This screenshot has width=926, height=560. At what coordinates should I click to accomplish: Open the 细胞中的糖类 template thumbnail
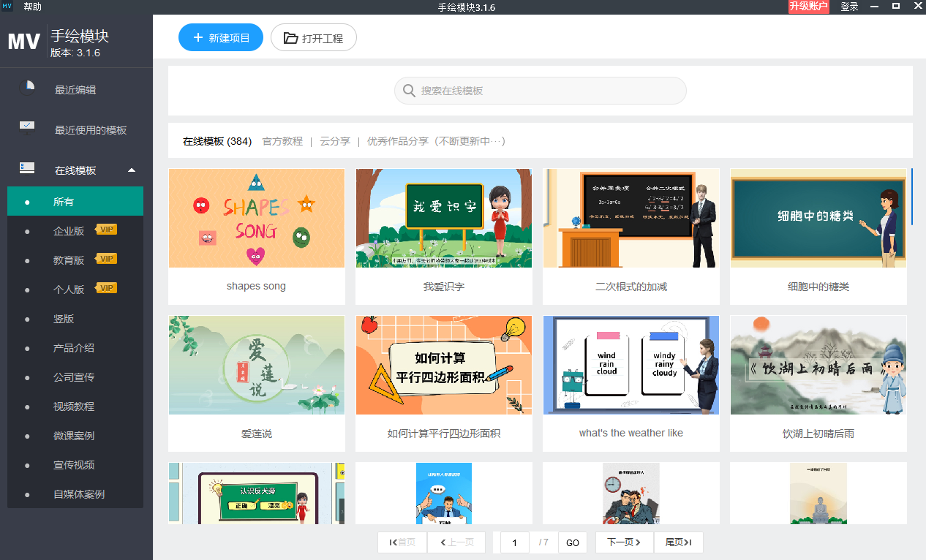pyautogui.click(x=818, y=218)
